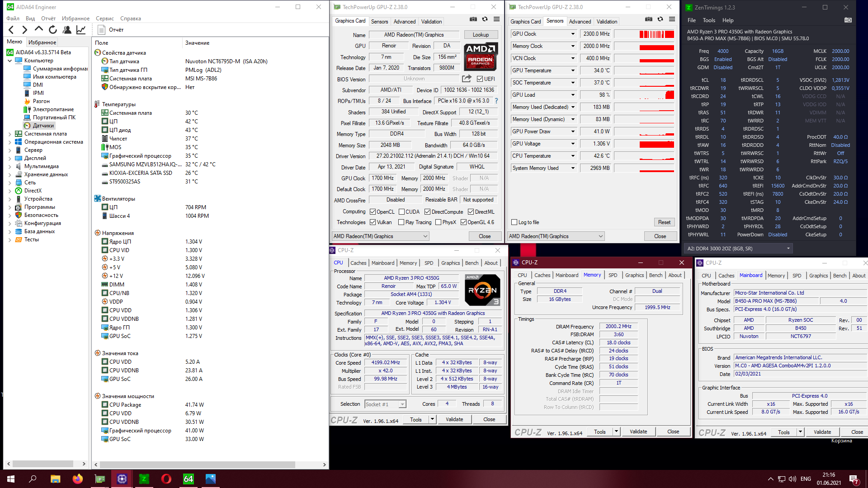Open the Сервис menu in AIDA64

click(x=104, y=19)
